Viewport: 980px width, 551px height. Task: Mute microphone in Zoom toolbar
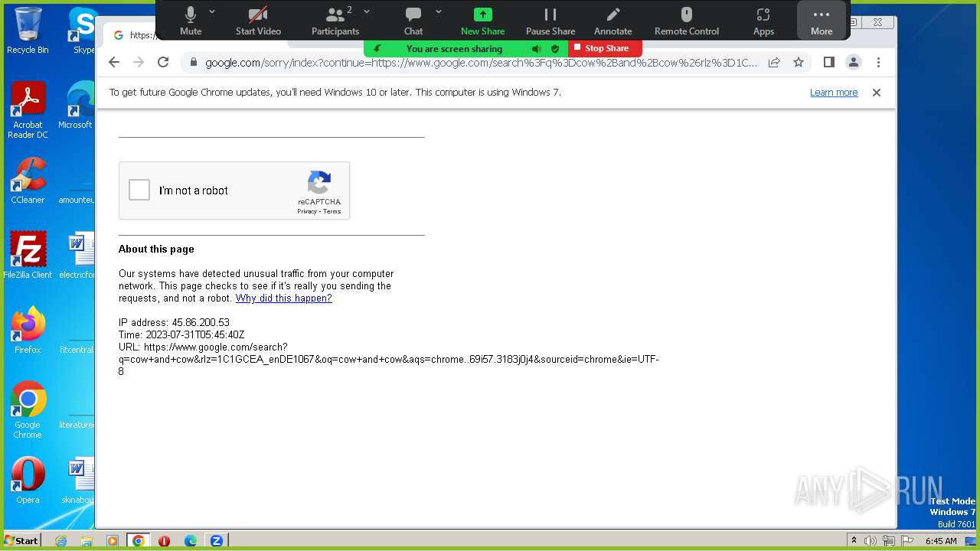coord(191,21)
